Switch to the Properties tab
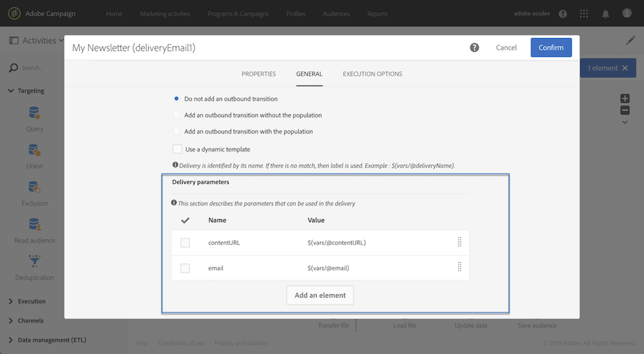 (258, 74)
